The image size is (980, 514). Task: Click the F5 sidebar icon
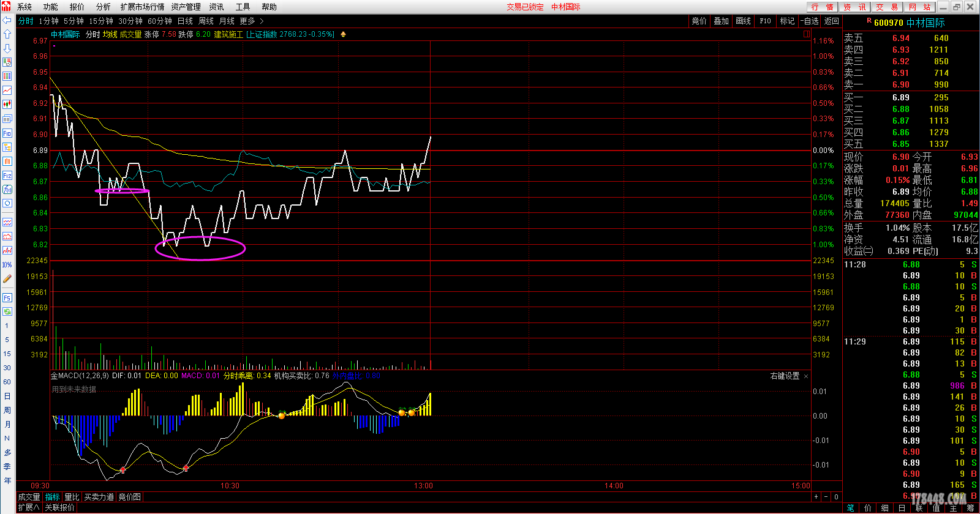click(x=7, y=297)
